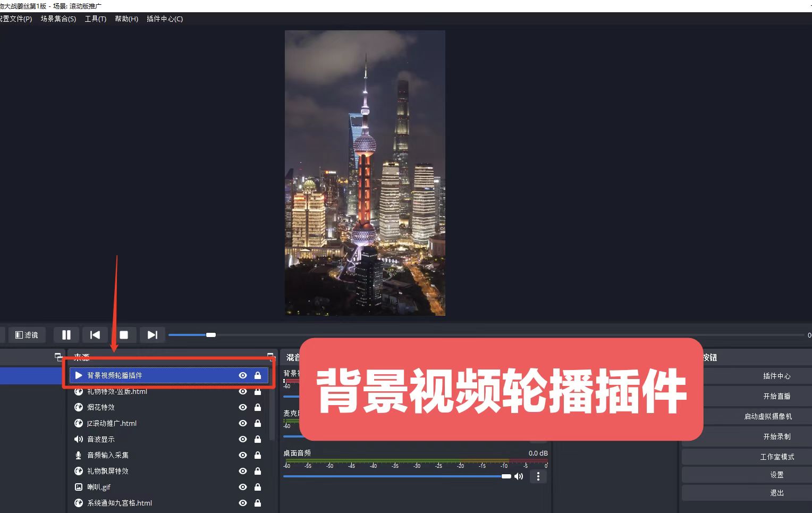
Task: Click the 开始直播 button
Action: coord(776,396)
